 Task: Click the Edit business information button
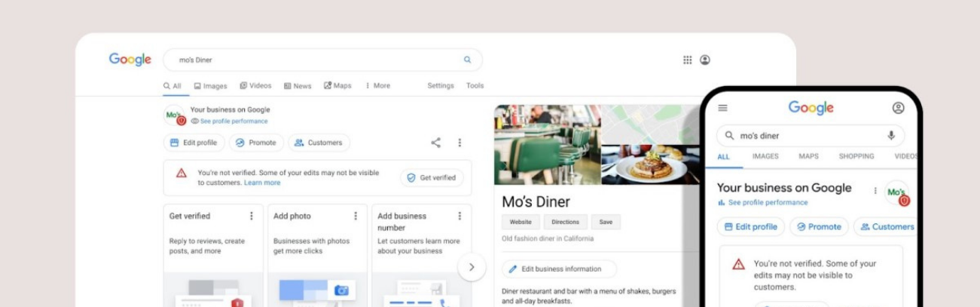point(559,269)
